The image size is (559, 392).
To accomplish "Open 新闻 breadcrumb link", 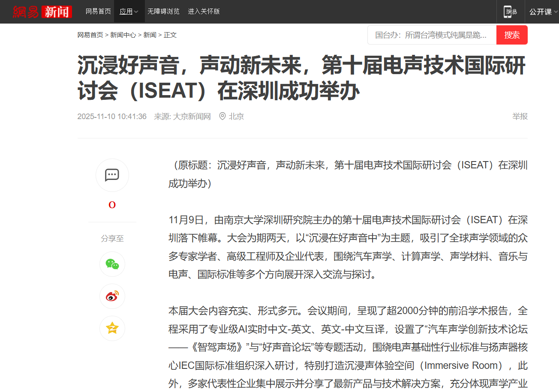I will tap(150, 35).
